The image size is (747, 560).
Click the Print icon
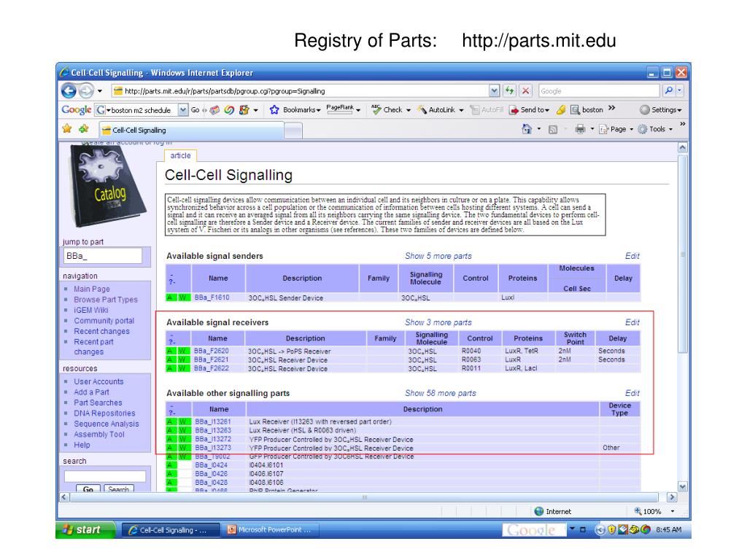coord(580,129)
